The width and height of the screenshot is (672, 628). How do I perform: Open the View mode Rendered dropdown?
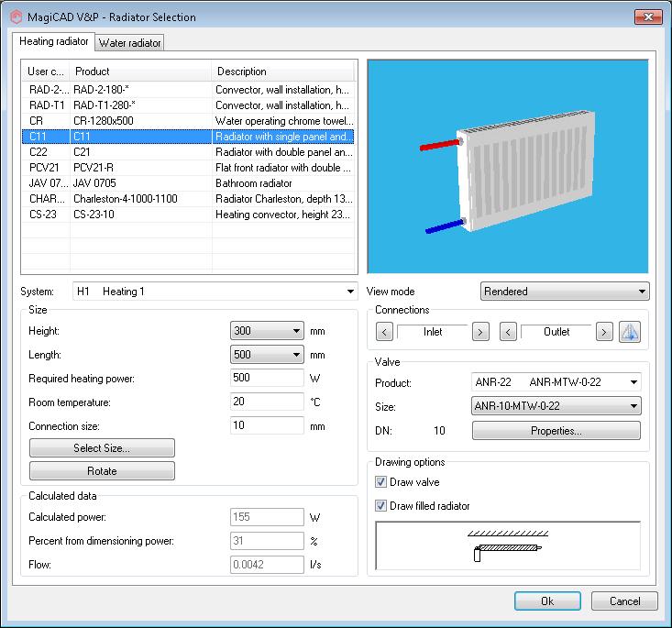565,292
